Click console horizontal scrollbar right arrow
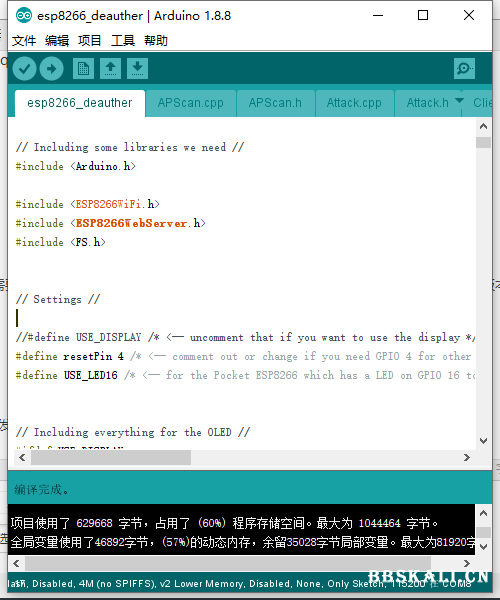500x600 pixels. click(x=467, y=563)
